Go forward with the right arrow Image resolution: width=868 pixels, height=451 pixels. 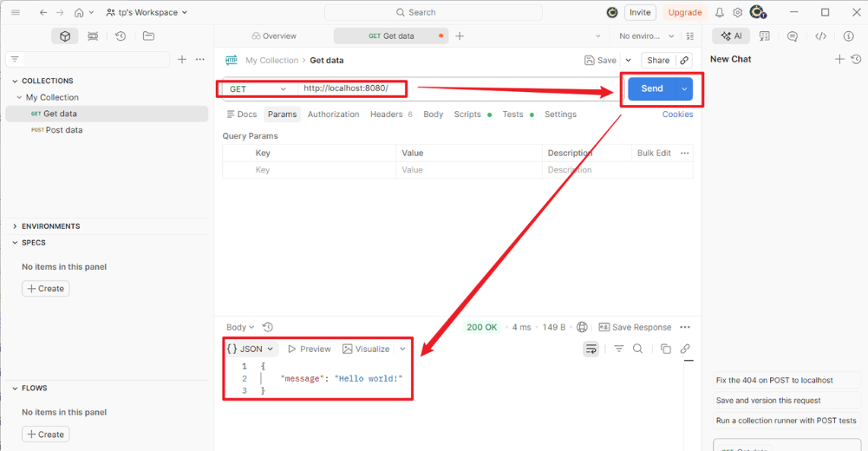(60, 12)
